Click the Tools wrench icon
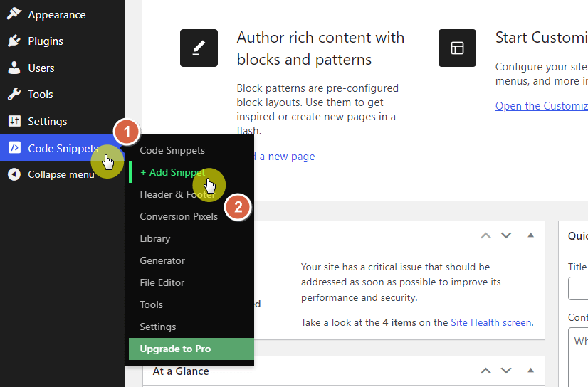 pos(14,94)
